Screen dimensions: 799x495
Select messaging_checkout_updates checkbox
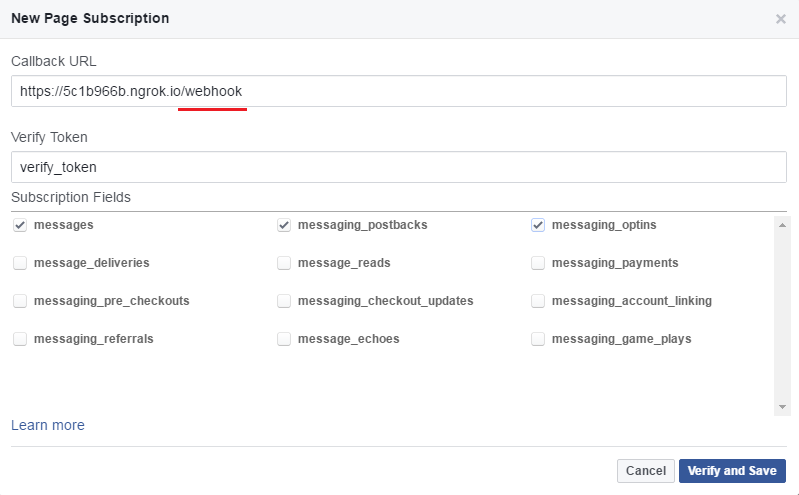284,301
